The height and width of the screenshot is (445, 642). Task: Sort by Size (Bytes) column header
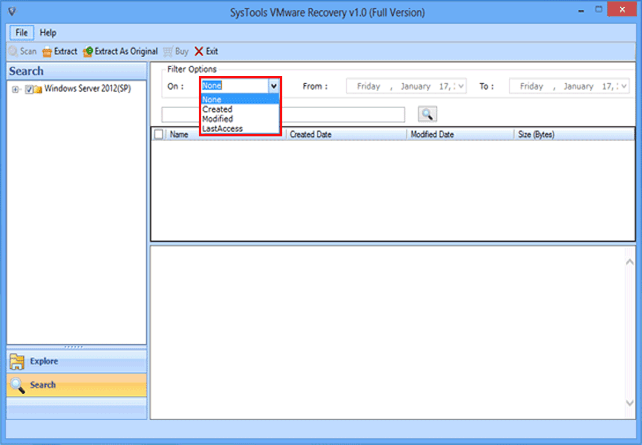(x=574, y=134)
